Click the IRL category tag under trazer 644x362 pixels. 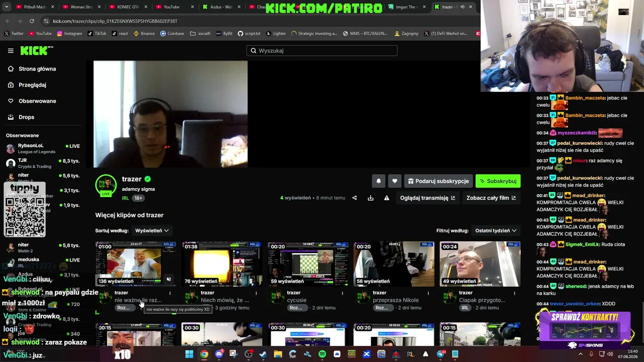click(125, 198)
